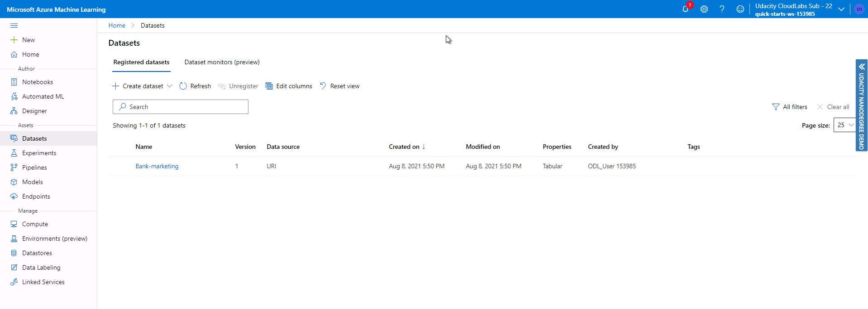Viewport: 868px width, 309px height.
Task: Expand workspace subscription chevron
Action: click(x=841, y=9)
